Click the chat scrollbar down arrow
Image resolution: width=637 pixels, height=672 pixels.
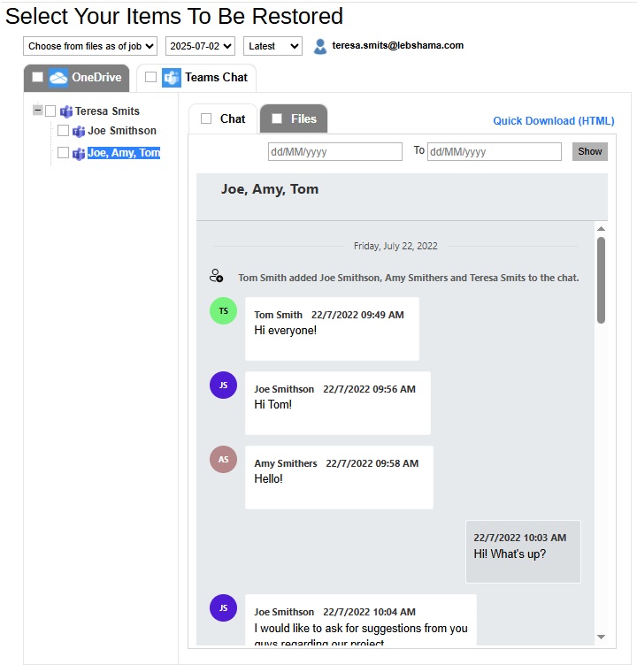[x=601, y=637]
